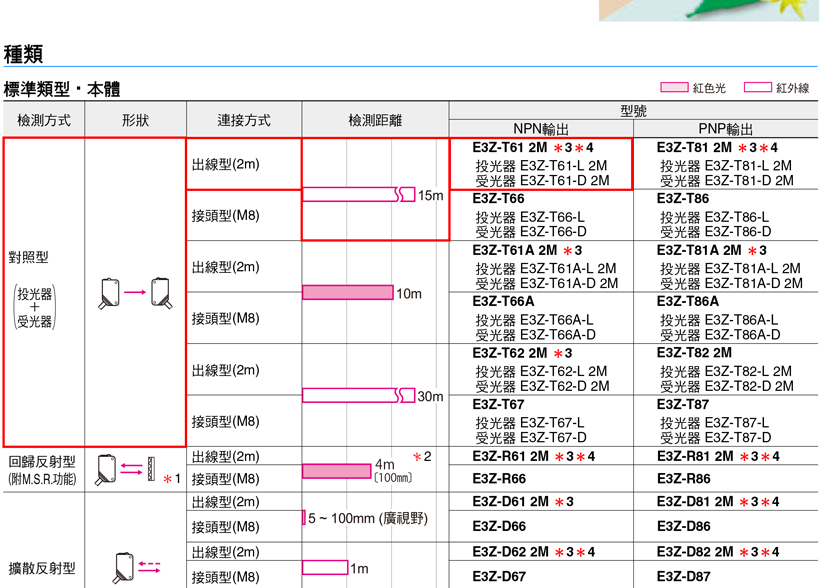Click the outlined 紅外線 legend swatch

coord(757,87)
